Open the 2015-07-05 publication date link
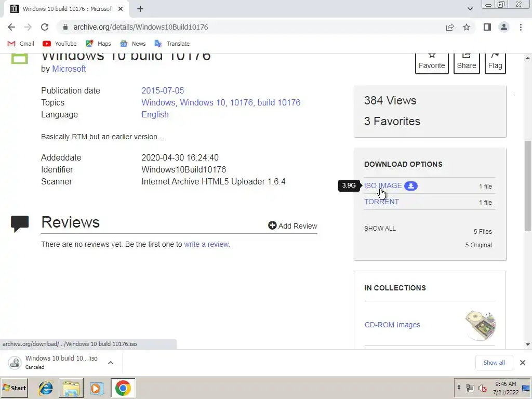This screenshot has height=399, width=532. pyautogui.click(x=163, y=90)
